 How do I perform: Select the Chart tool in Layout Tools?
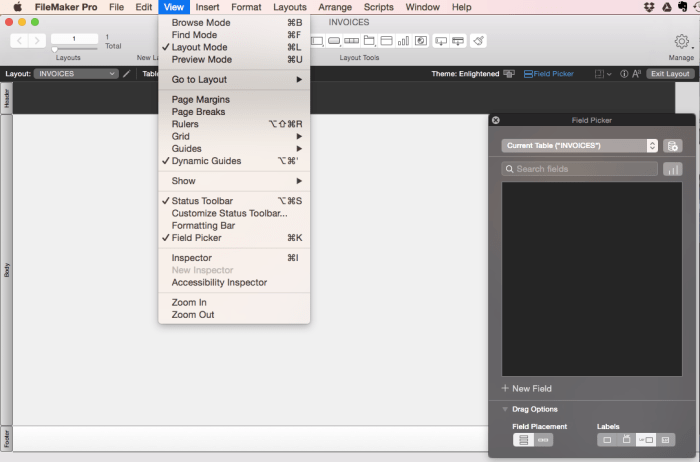(x=404, y=41)
